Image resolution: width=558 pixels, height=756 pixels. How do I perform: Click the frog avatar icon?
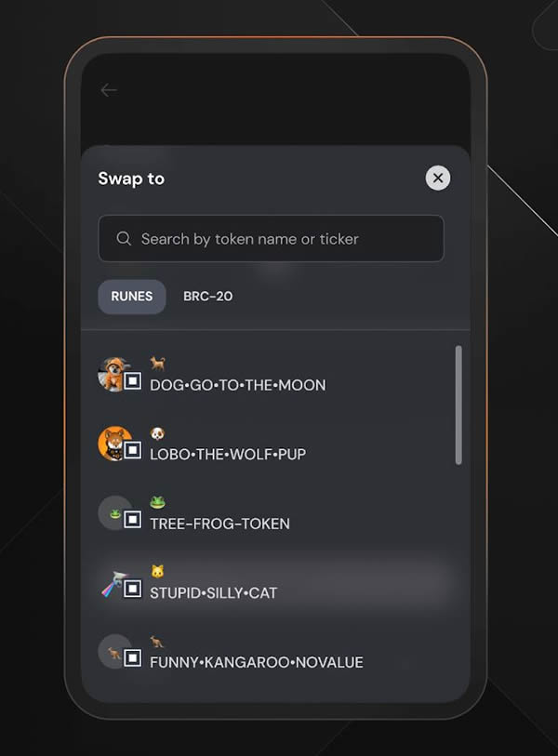pyautogui.click(x=114, y=513)
